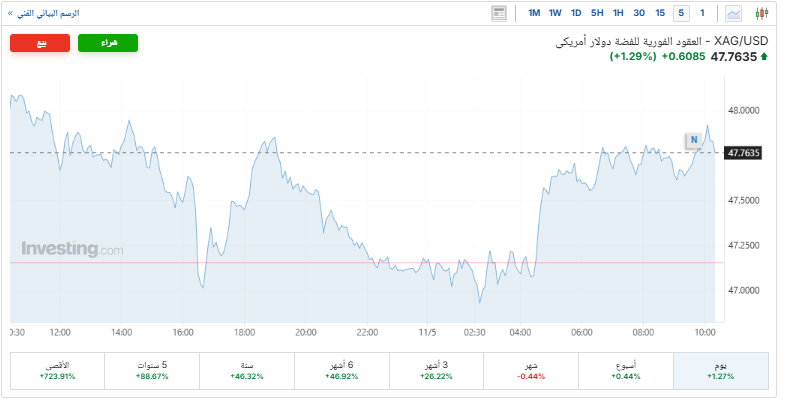Select the 5 سنوات range tab
This screenshot has width=785, height=403.
152,371
